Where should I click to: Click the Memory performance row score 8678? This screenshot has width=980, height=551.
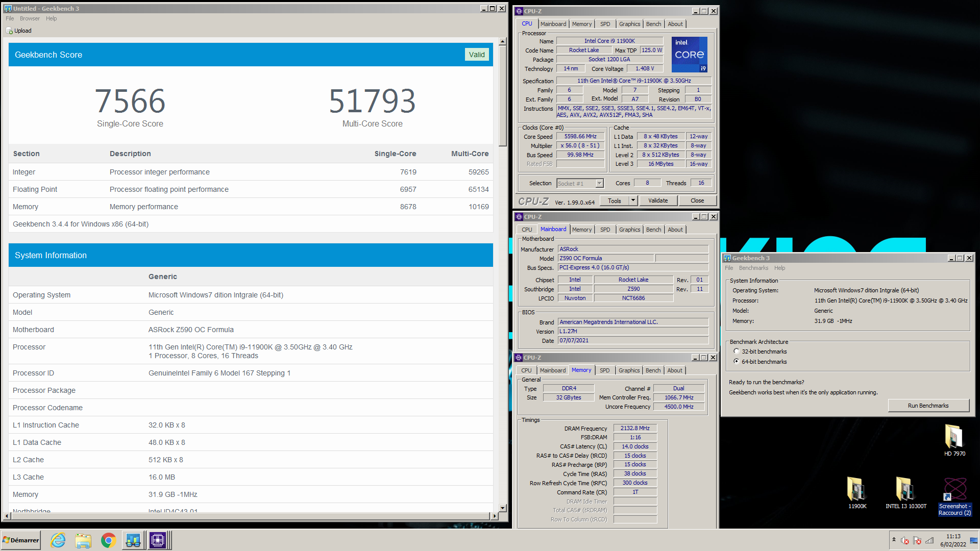[408, 207]
